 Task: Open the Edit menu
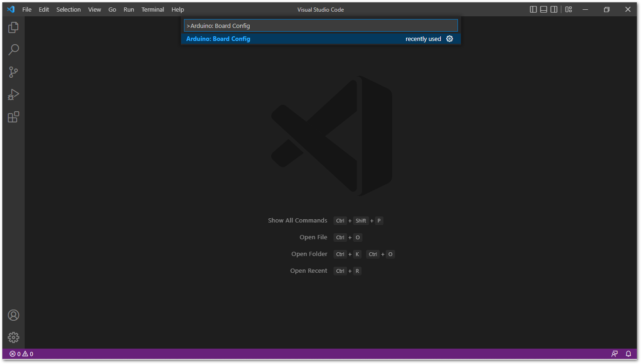[x=44, y=9]
